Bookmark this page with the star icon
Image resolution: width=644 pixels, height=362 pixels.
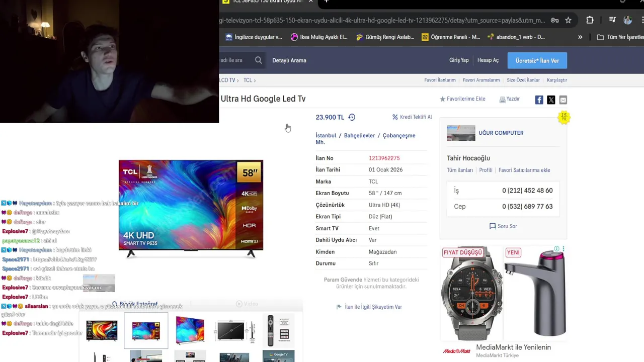pos(568,20)
